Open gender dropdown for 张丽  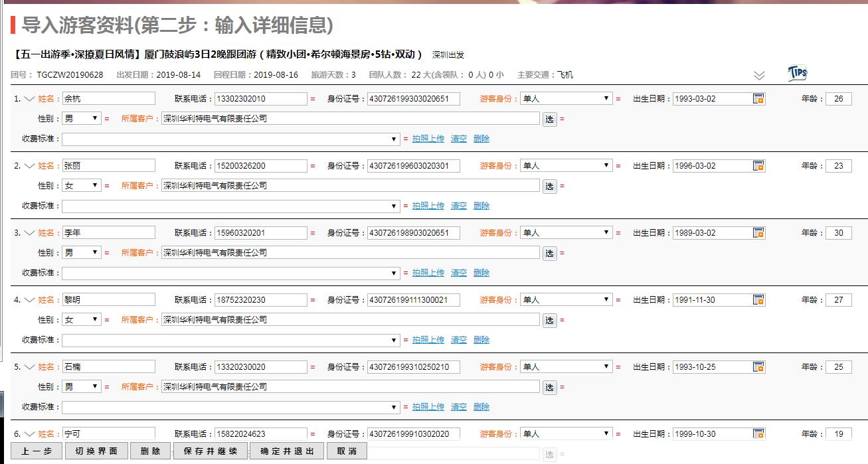click(81, 186)
